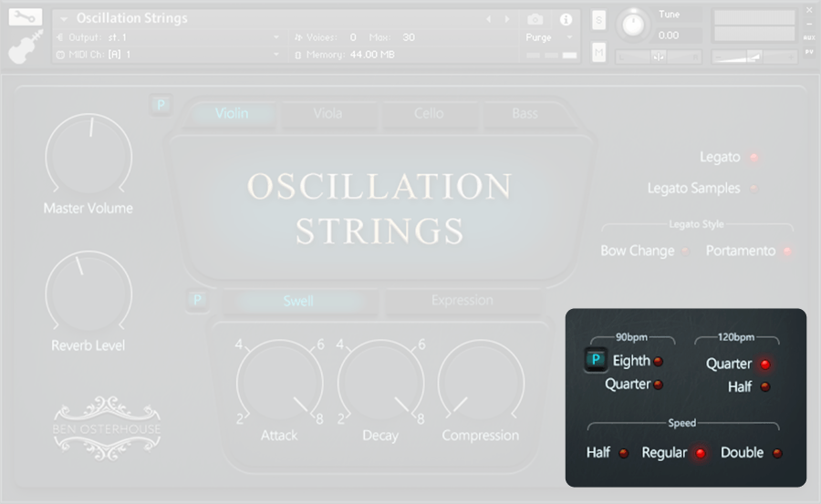
Task: Close the instrument with X icon
Action: 809,10
